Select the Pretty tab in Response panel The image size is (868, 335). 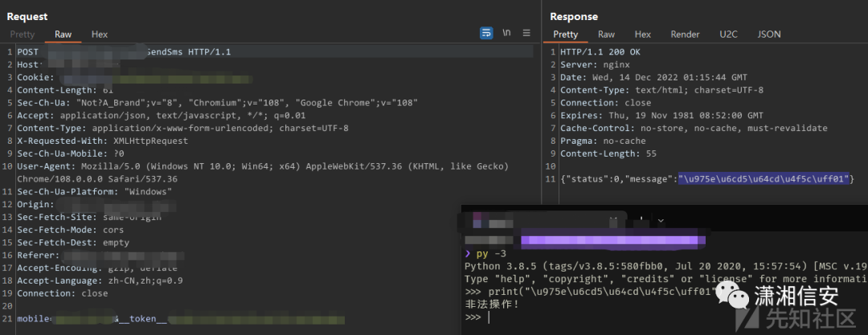pos(565,35)
